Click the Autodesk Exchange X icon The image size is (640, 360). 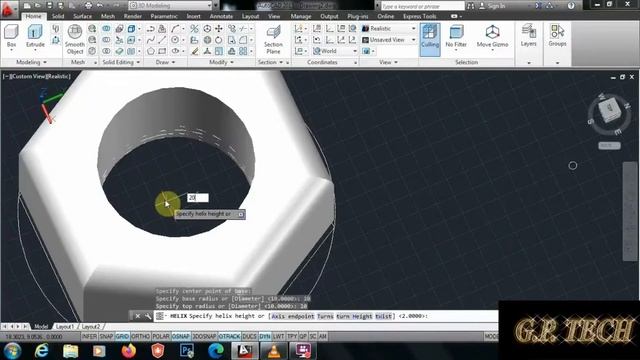coord(538,6)
